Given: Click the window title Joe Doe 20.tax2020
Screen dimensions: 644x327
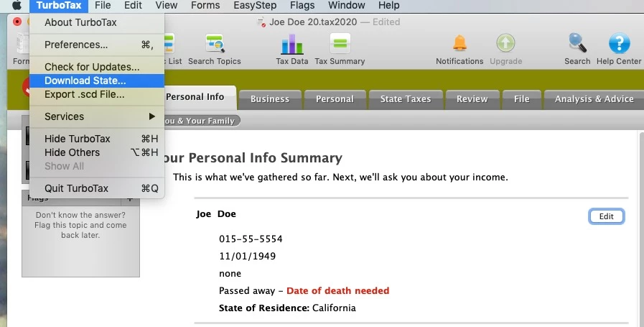Looking at the screenshot, I should (313, 22).
